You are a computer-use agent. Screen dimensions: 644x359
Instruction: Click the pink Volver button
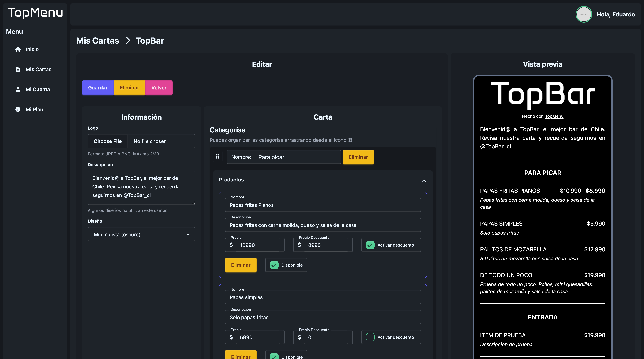159,87
